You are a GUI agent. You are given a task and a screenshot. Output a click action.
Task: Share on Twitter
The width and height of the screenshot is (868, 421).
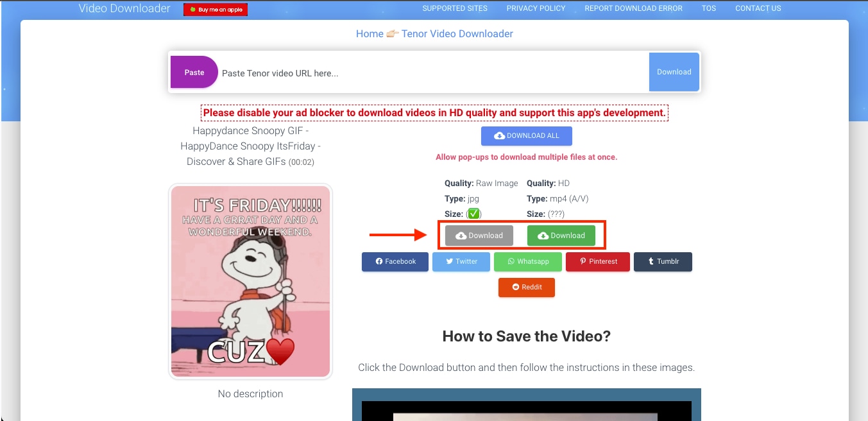point(461,262)
